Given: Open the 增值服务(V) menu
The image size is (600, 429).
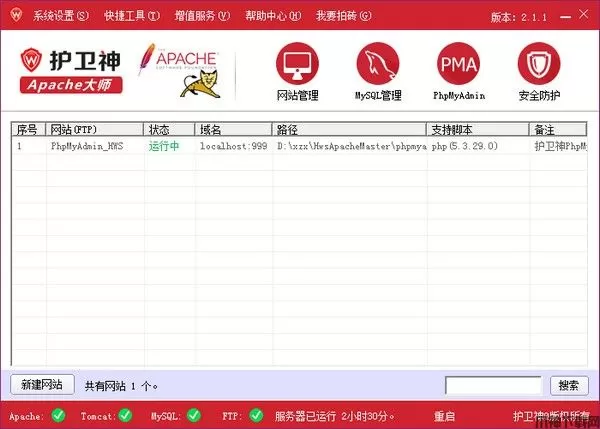Looking at the screenshot, I should (x=202, y=16).
